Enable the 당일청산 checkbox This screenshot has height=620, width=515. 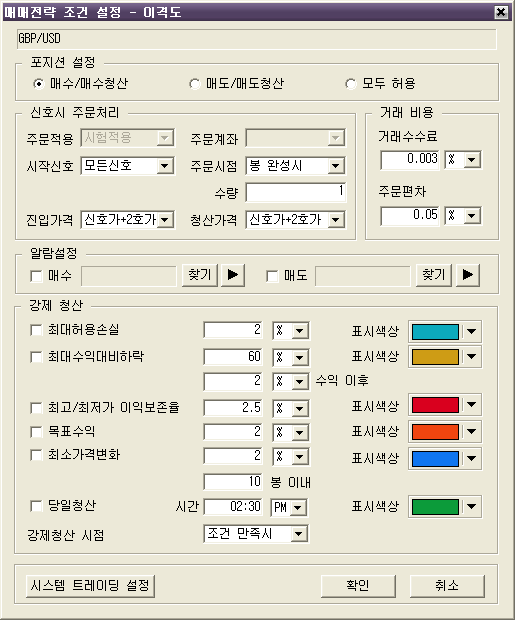tap(36, 506)
